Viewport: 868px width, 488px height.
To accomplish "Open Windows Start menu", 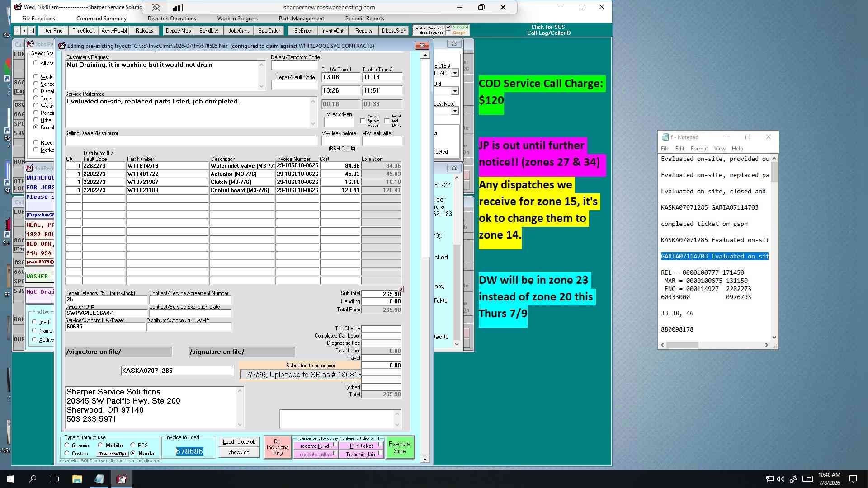I will [x=11, y=479].
